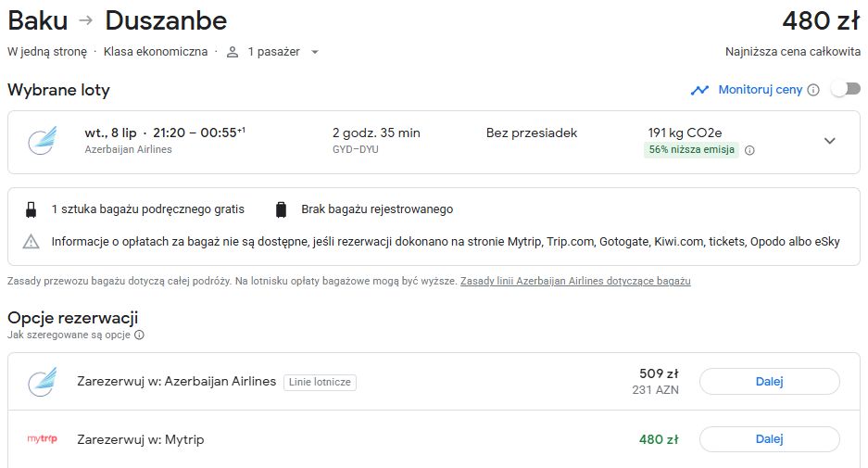868x468 pixels.
Task: Click the Azerbaijan Airlines logo in selected flight
Action: 42,141
